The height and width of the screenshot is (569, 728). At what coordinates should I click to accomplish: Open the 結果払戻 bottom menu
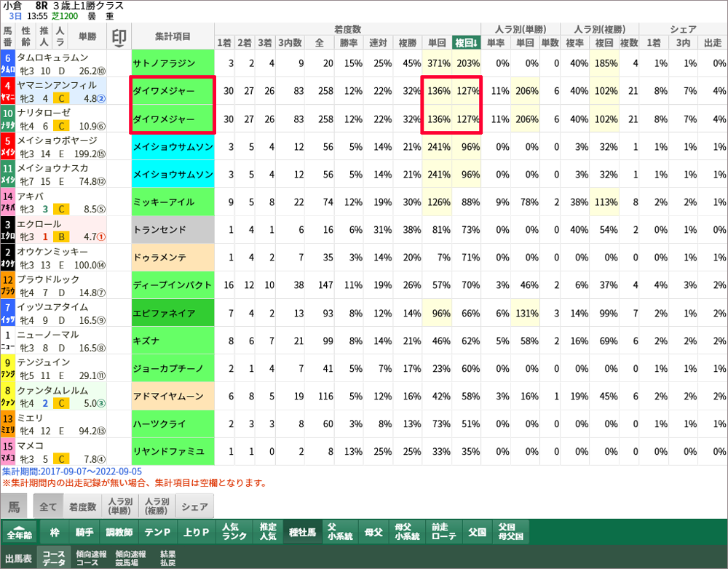(x=167, y=557)
